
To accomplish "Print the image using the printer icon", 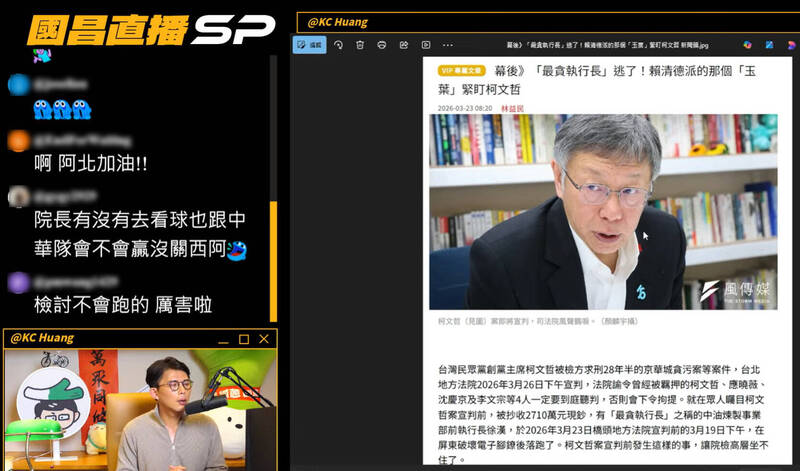I will click(382, 45).
